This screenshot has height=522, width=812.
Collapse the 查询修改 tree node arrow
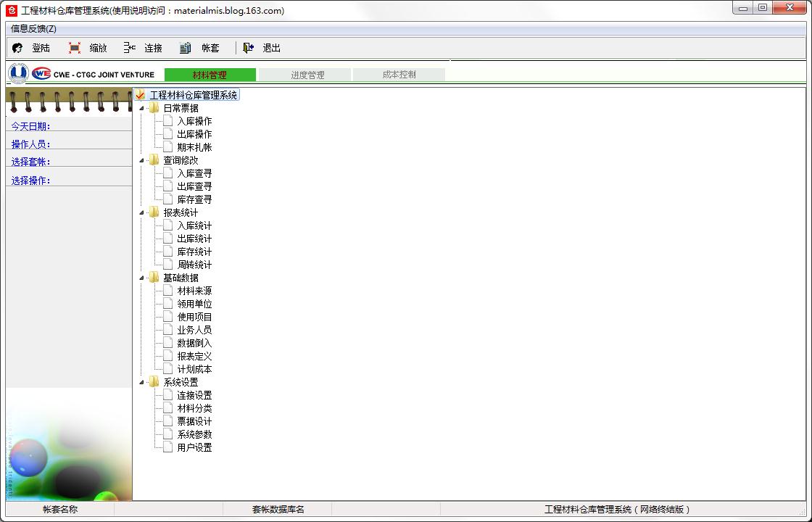click(x=141, y=160)
